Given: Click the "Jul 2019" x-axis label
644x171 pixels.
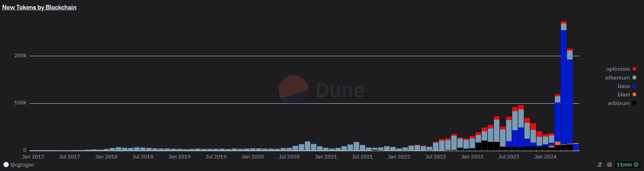Looking at the screenshot, I should click(216, 157).
